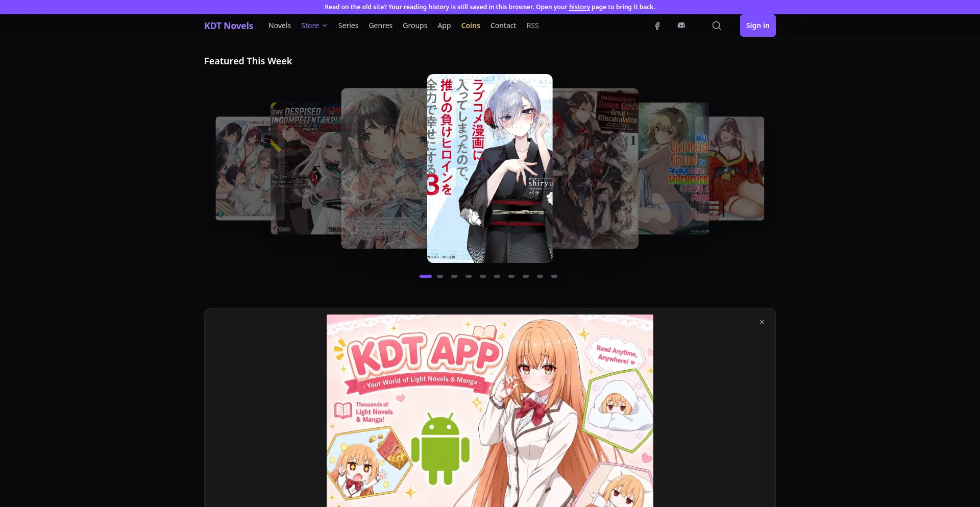Go to the Genres page
Screen dimensions: 980x507
[x=381, y=26]
